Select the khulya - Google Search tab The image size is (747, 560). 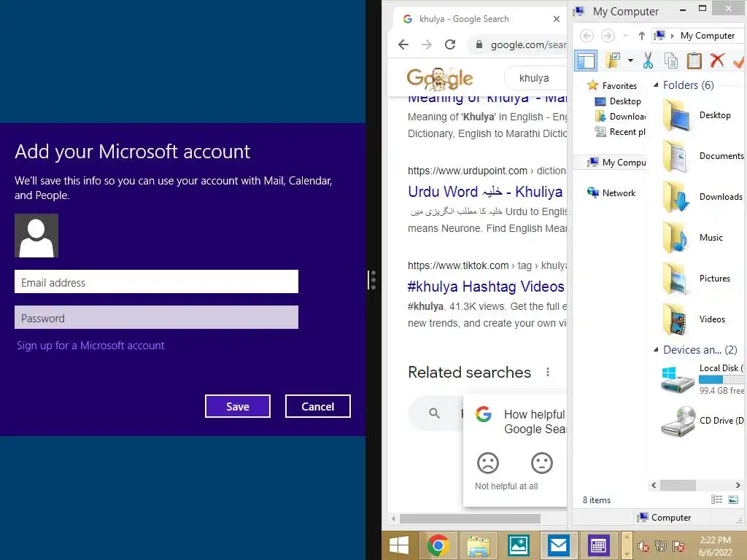coord(476,19)
